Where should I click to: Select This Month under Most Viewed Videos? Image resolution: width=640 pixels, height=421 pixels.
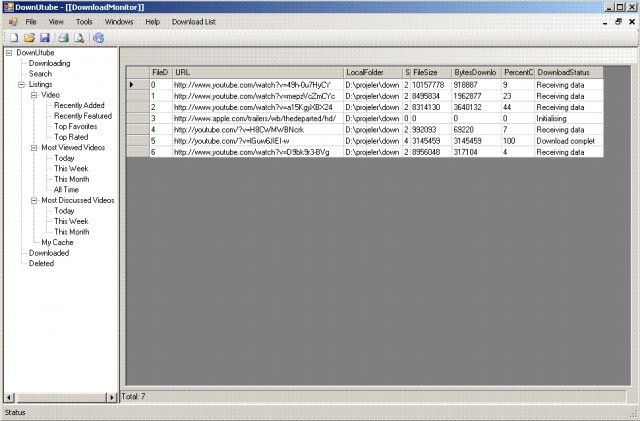coord(71,179)
